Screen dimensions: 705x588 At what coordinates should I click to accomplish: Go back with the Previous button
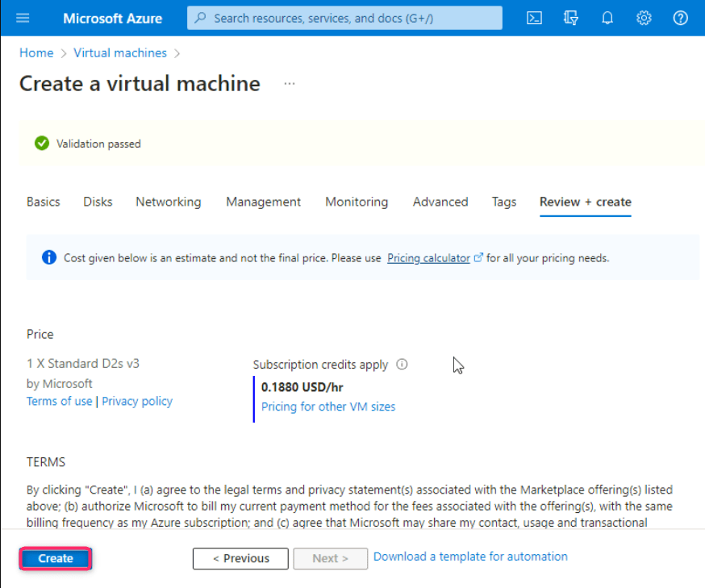click(x=240, y=558)
